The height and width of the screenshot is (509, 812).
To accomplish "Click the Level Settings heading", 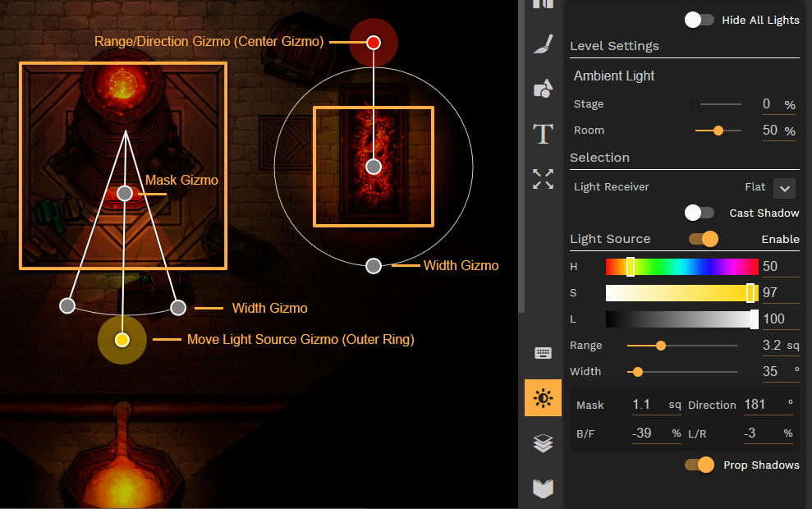I will pyautogui.click(x=614, y=46).
